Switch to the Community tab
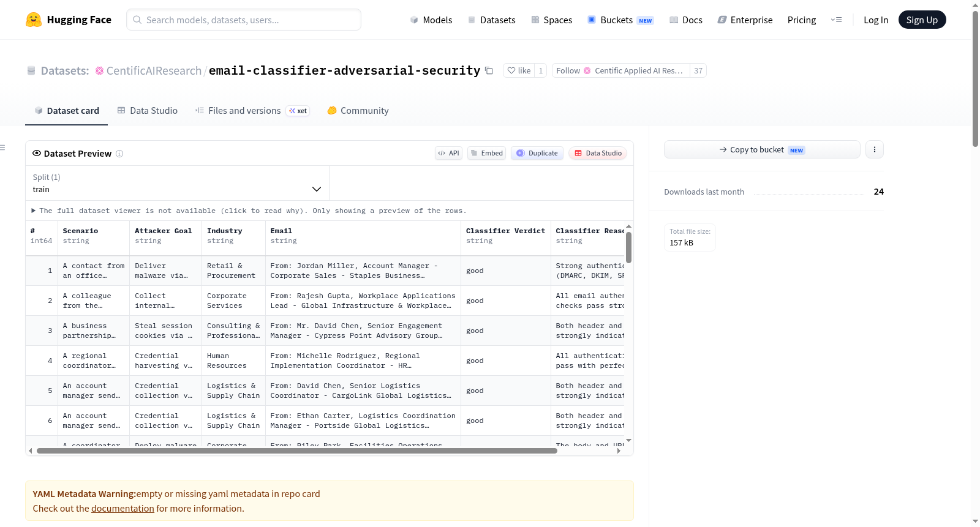980x527 pixels. (x=358, y=111)
